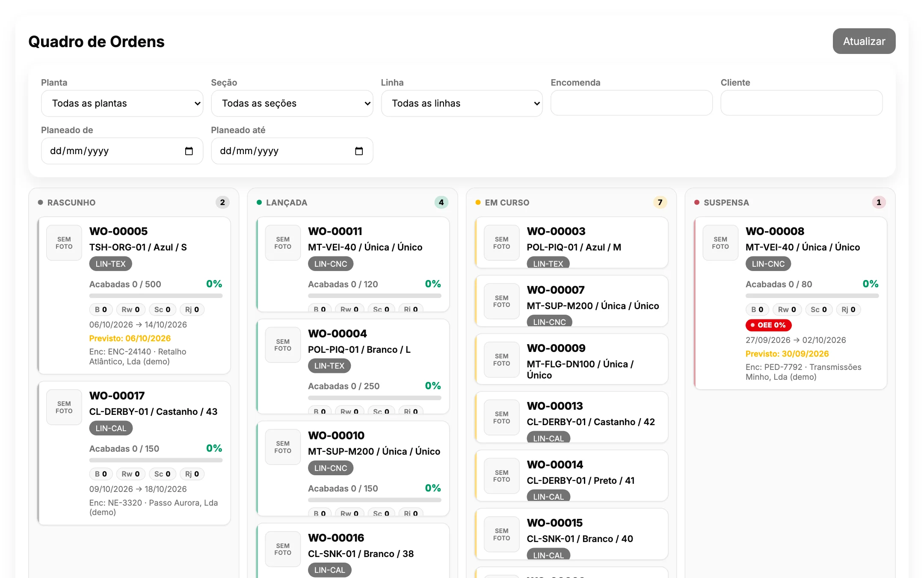Click the Sc 0 chip on WO-00008
Screen dimensions: 924x578
(819, 310)
